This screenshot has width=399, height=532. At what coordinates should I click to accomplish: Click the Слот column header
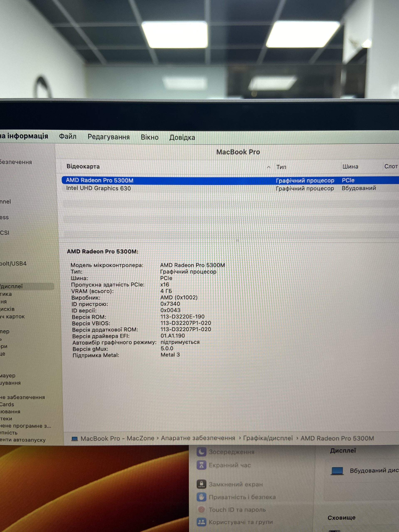(391, 166)
